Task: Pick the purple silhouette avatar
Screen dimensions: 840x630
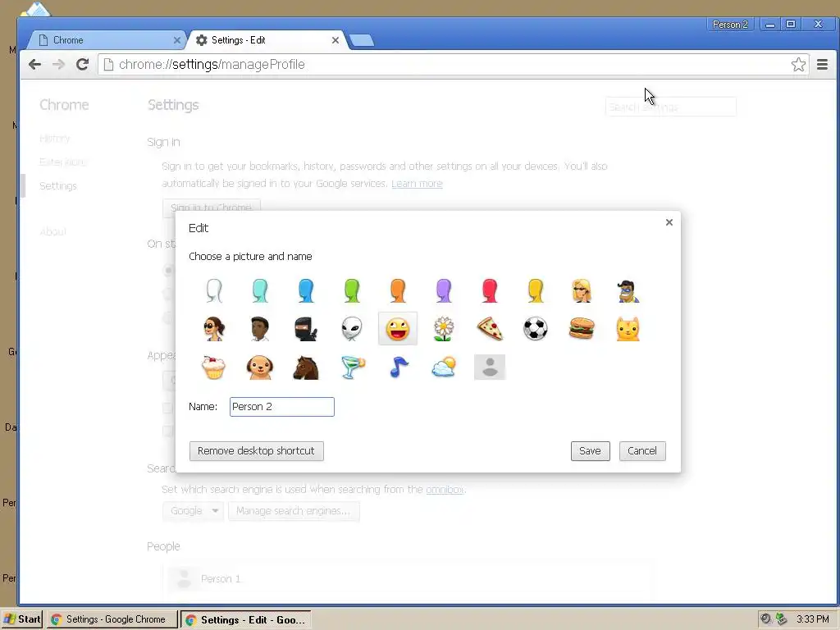Action: coord(444,291)
